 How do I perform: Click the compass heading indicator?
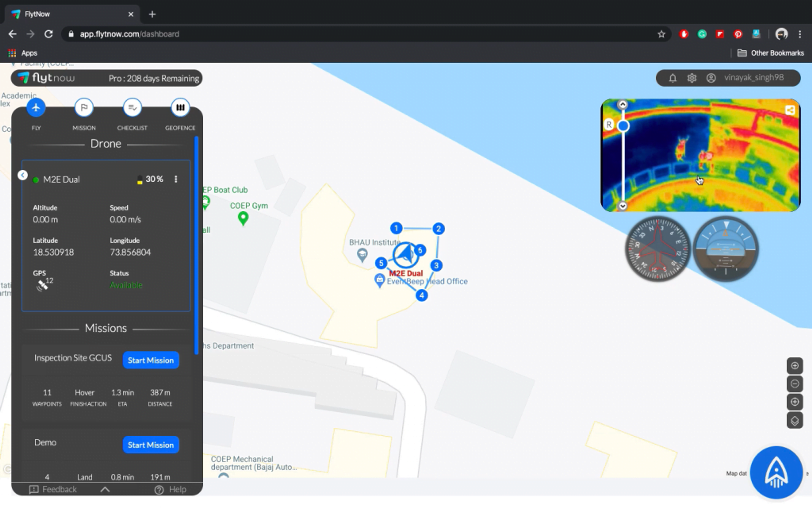(x=658, y=249)
